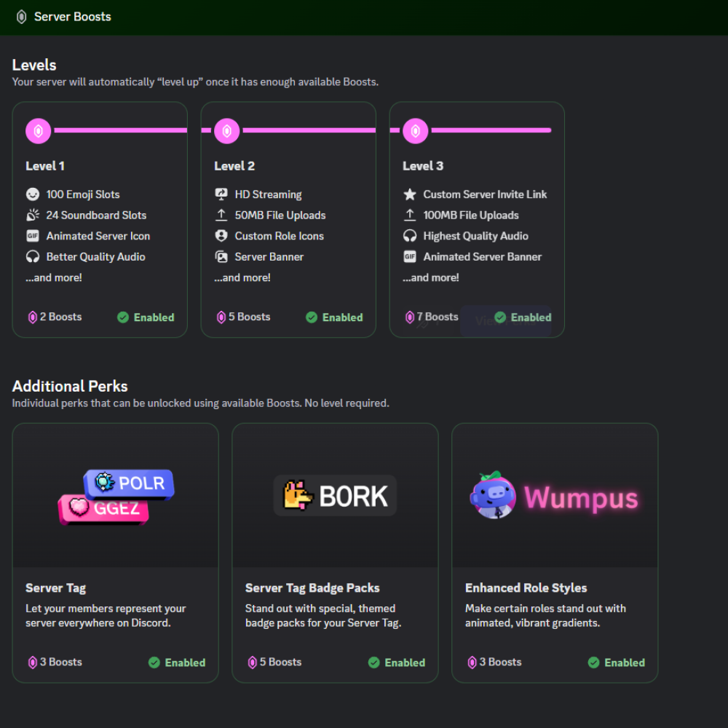This screenshot has height=728, width=728.
Task: Click the pink progress bar on Level 3
Action: tap(491, 130)
